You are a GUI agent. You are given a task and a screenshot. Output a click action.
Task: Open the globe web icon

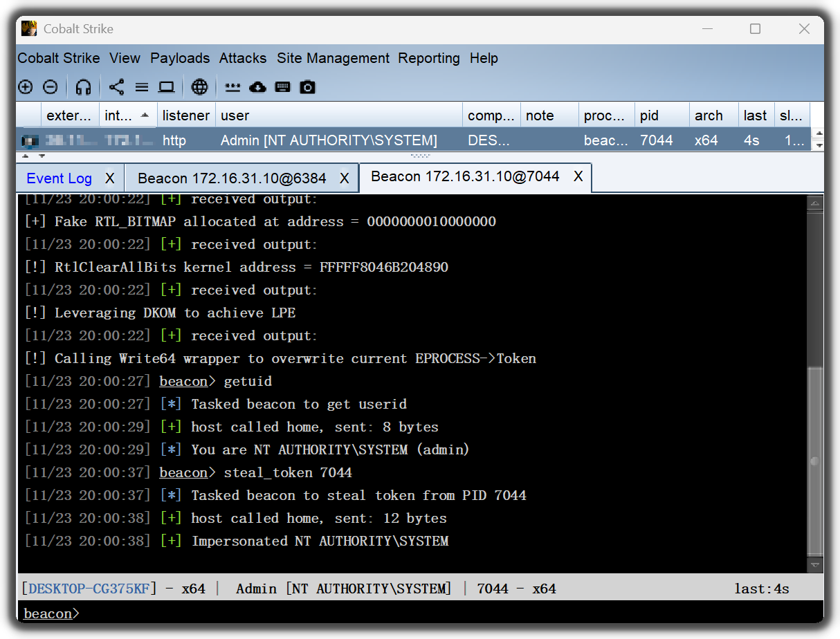(199, 87)
